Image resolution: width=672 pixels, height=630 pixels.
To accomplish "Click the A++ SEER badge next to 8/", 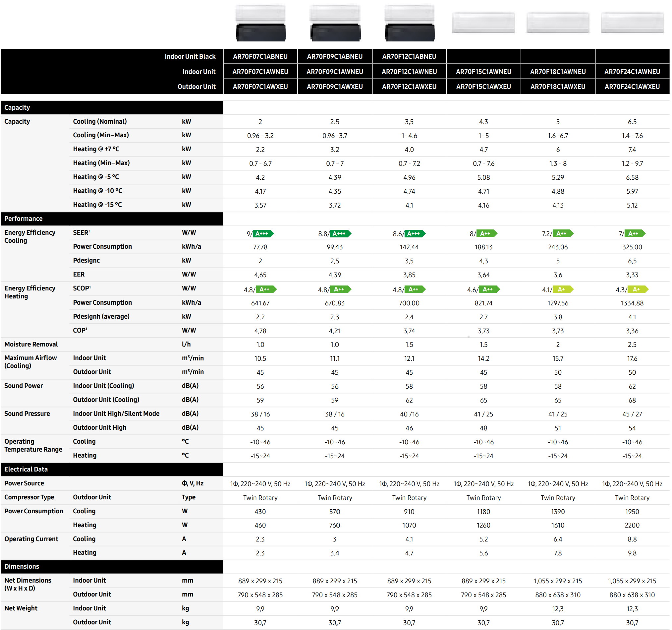I will click(x=487, y=233).
